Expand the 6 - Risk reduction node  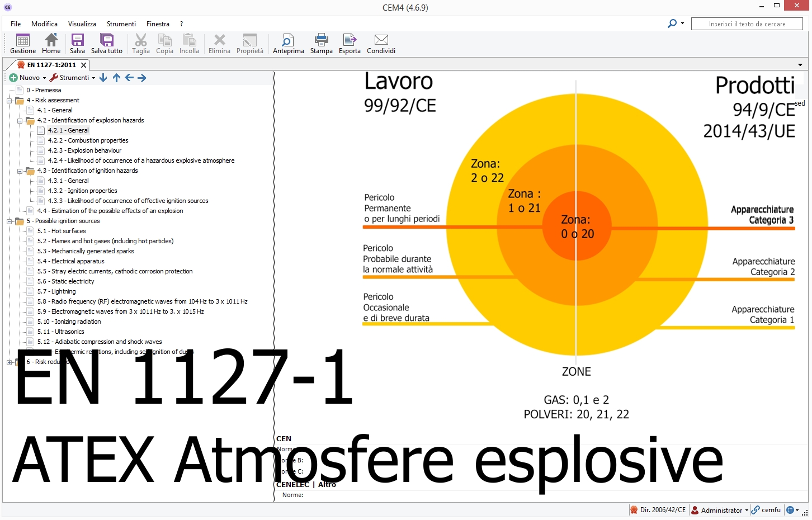tap(10, 362)
